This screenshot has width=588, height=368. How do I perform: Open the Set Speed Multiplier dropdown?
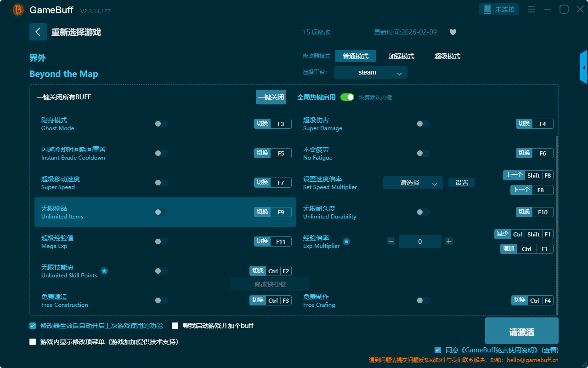(413, 183)
